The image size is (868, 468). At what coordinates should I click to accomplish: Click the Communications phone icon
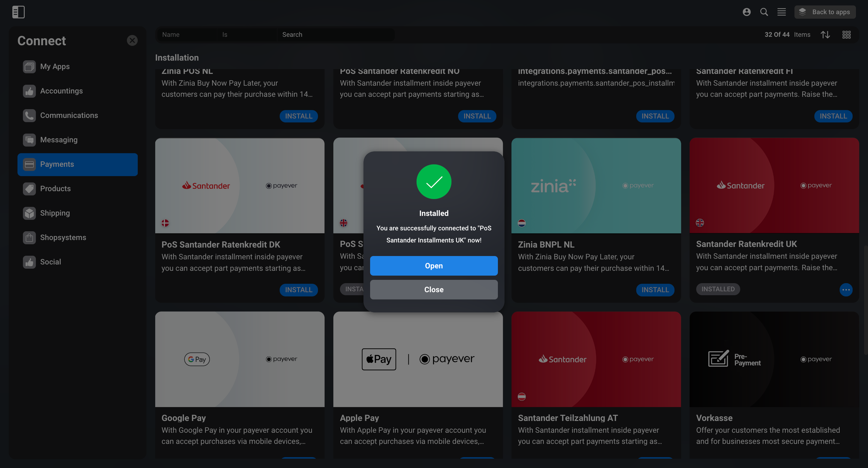click(29, 115)
